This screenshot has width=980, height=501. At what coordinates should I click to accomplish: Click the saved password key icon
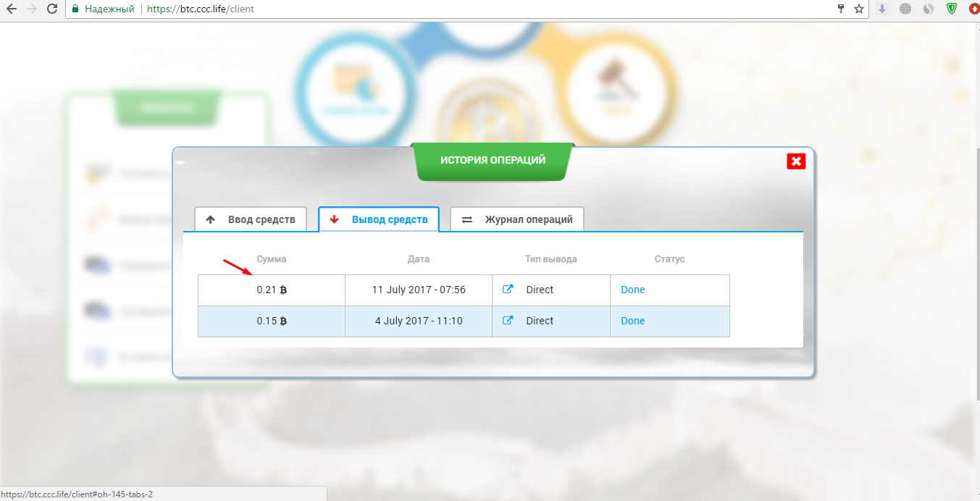point(841,9)
